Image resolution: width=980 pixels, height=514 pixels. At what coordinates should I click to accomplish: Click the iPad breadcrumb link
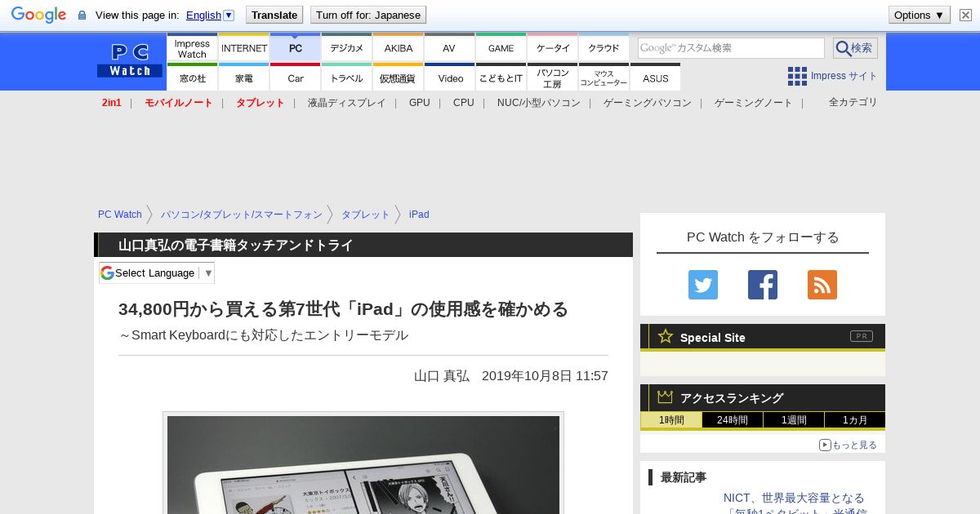pyautogui.click(x=419, y=215)
